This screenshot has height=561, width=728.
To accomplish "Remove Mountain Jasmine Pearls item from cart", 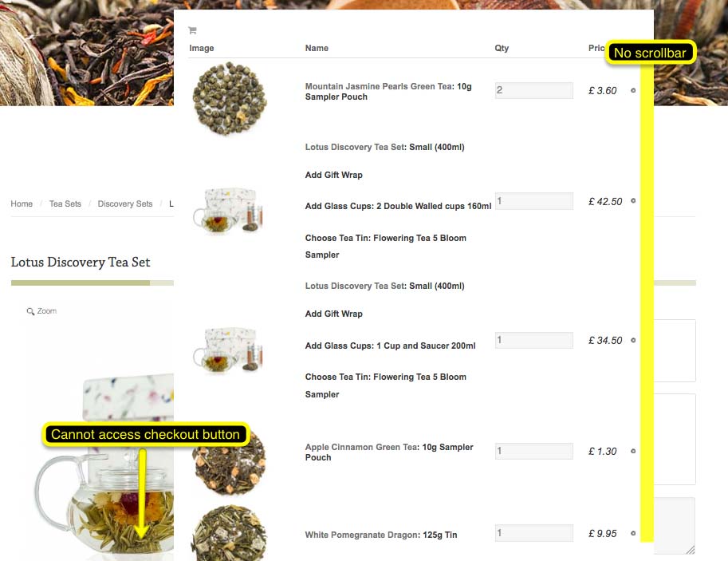I will [633, 90].
